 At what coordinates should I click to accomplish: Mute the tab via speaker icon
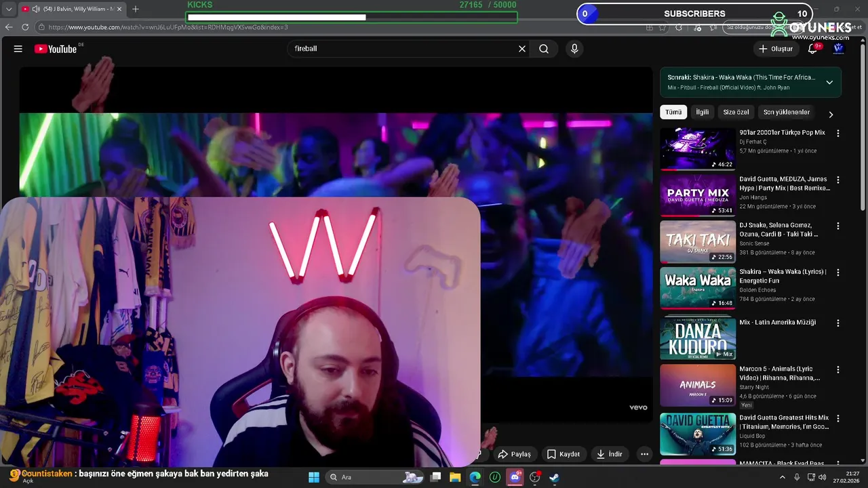pos(35,9)
